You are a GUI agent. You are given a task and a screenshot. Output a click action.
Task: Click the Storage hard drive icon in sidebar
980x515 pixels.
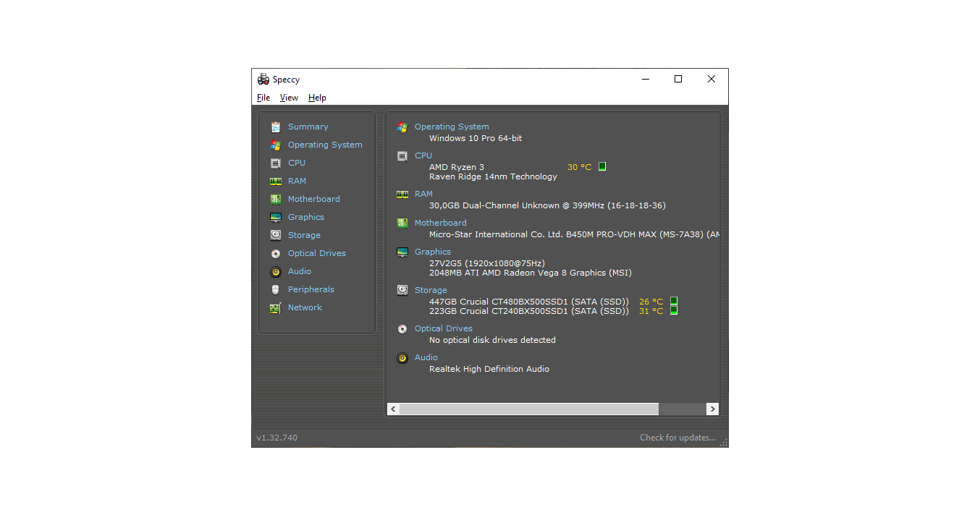275,235
